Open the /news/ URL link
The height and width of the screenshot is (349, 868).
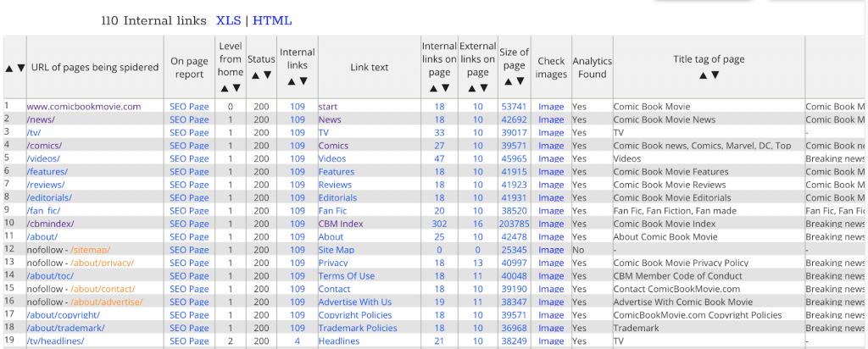pyautogui.click(x=41, y=119)
